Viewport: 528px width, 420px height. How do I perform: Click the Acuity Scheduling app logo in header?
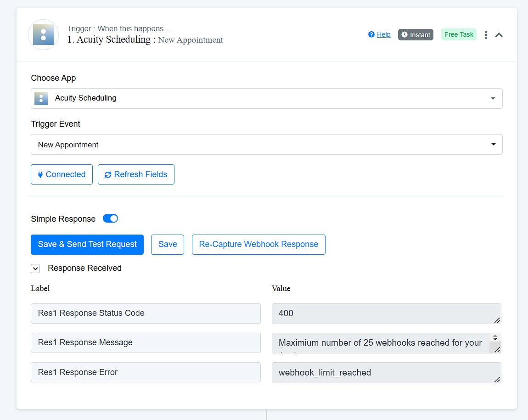pyautogui.click(x=44, y=35)
